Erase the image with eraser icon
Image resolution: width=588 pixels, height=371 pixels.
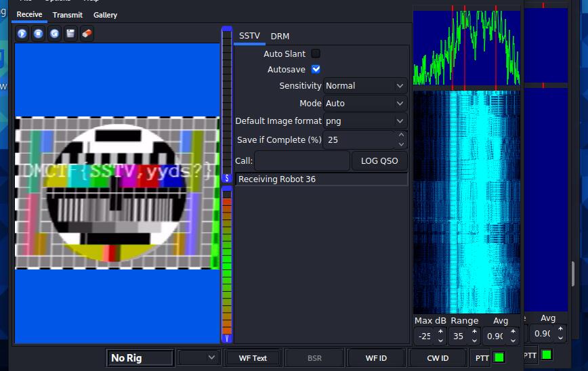(x=86, y=33)
